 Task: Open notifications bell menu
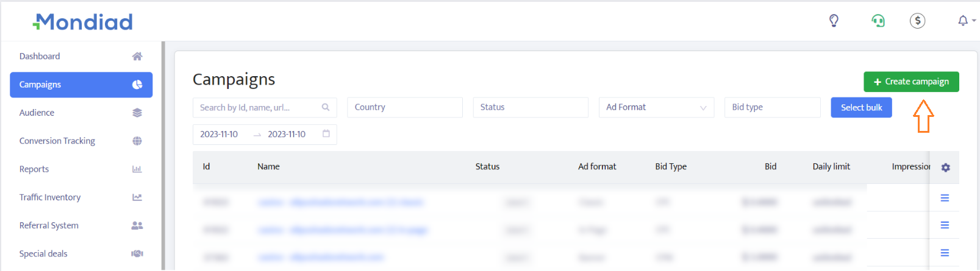pyautogui.click(x=964, y=21)
